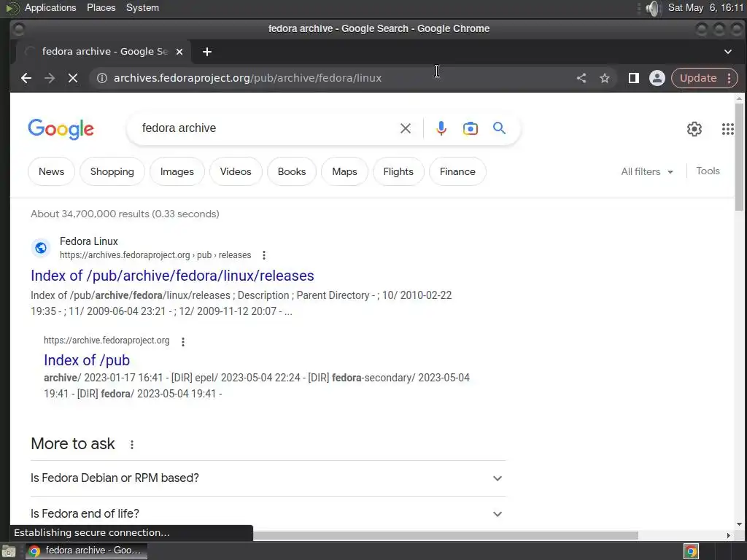Screen dimensions: 747x560
Task: Click the magnifier search button
Action: pyautogui.click(x=499, y=128)
